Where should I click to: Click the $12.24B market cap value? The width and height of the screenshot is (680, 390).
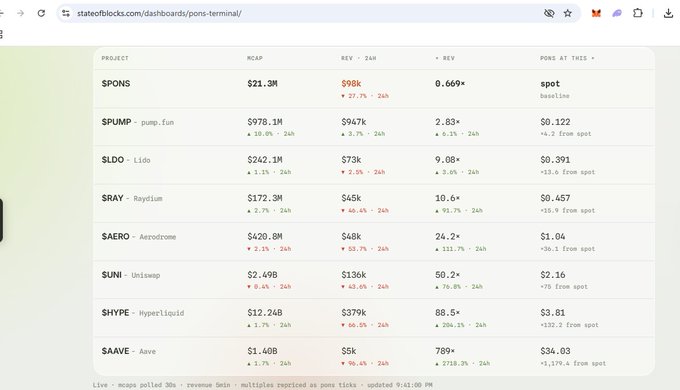coord(265,313)
